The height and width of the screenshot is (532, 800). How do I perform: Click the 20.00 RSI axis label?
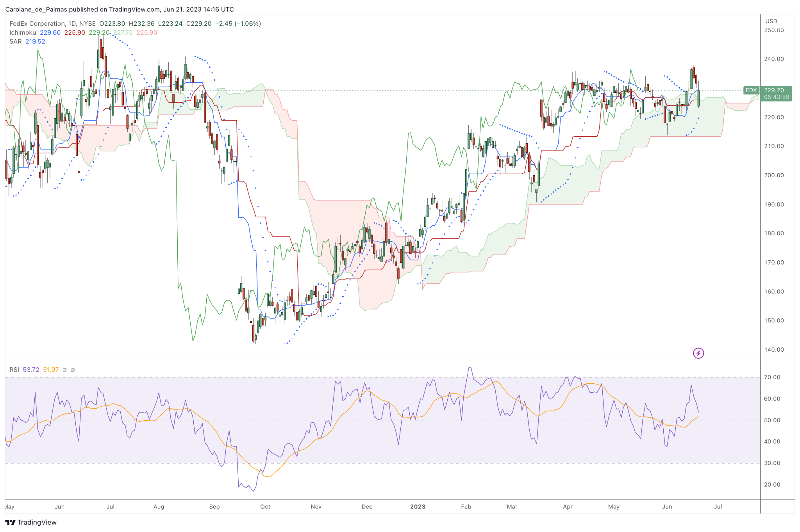[x=772, y=484]
